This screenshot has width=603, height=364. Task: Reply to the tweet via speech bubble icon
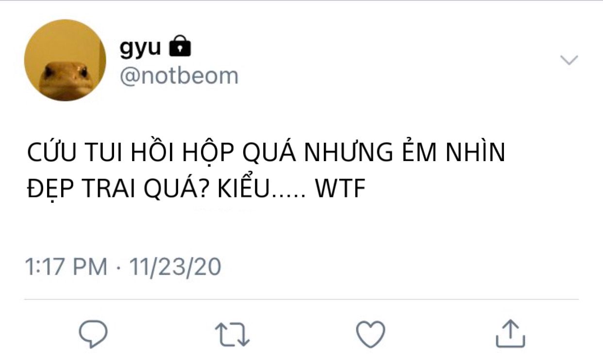point(93,333)
